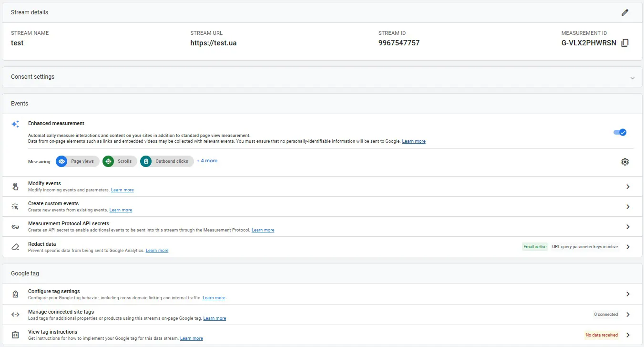644x347 pixels.
Task: Open Measurement Protocol API secrets chevron
Action: click(x=628, y=227)
